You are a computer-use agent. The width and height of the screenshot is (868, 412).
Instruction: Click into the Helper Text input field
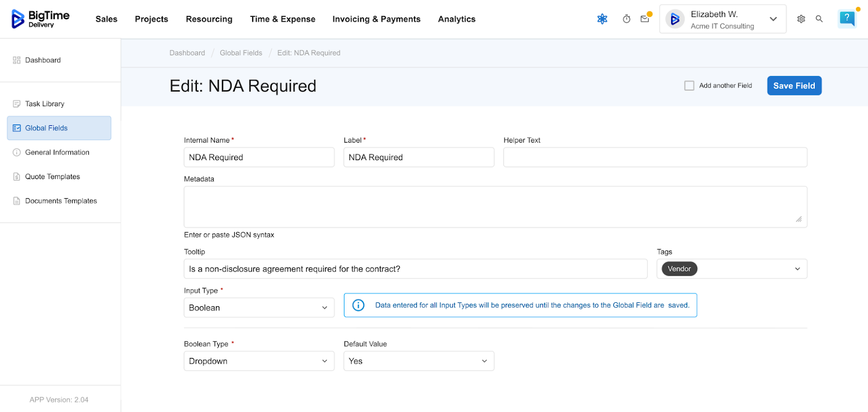point(655,157)
